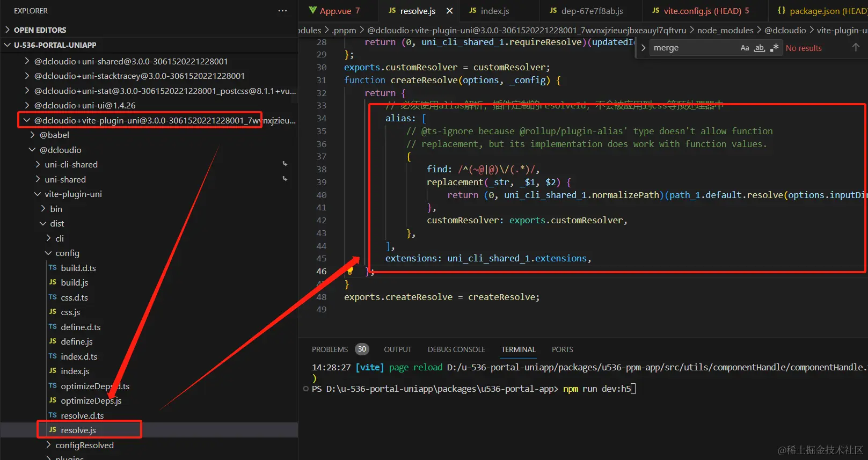Click the JS icon beside css.js

(x=53, y=312)
